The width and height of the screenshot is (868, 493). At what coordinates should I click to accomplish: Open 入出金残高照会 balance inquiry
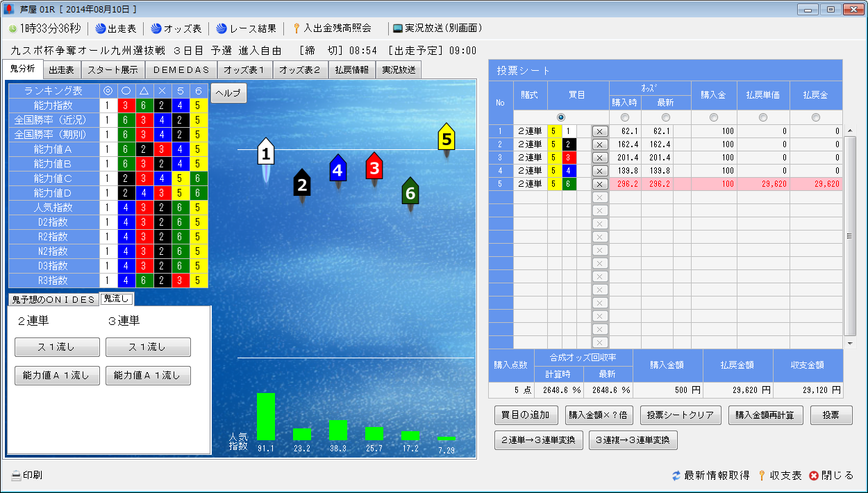332,28
